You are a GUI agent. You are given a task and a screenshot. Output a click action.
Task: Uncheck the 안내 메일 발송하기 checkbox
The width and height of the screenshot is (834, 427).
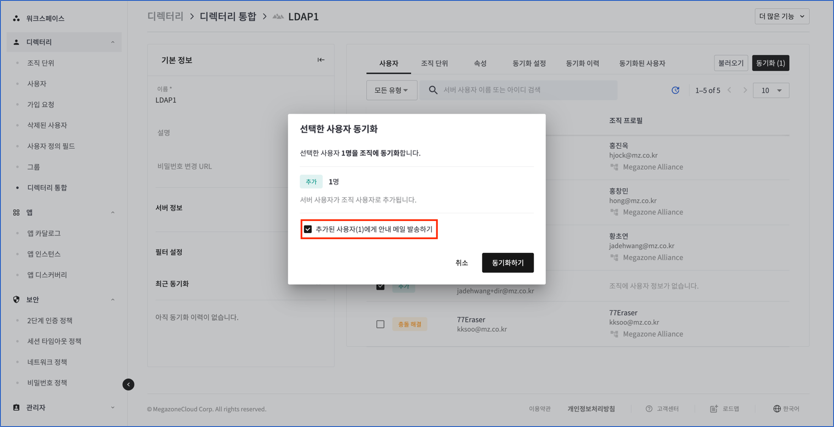[308, 229]
